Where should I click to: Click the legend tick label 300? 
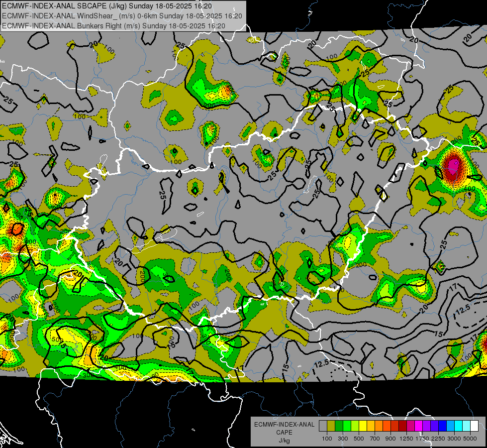point(343,439)
